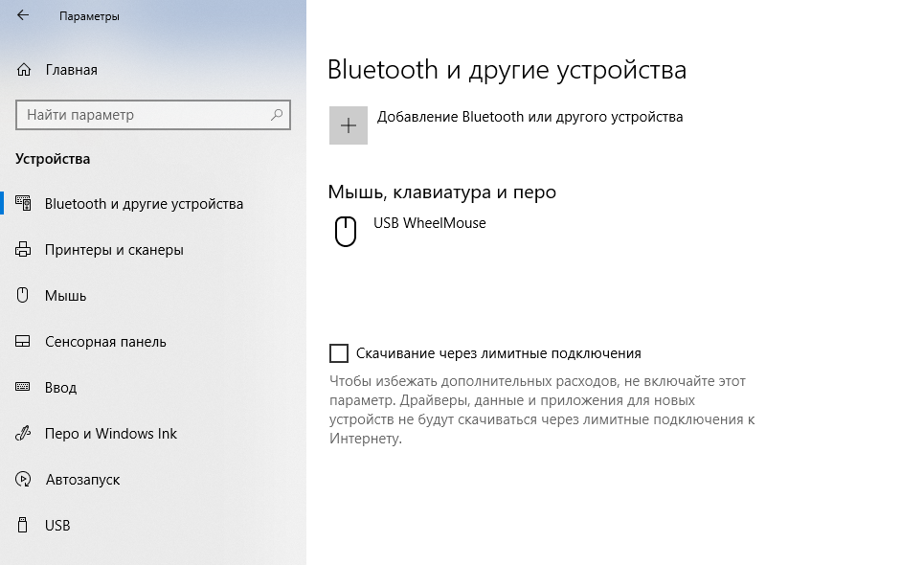924x565 pixels.
Task: Select USB WheelMouse under Мышь, клавиатура и перо
Action: (430, 223)
